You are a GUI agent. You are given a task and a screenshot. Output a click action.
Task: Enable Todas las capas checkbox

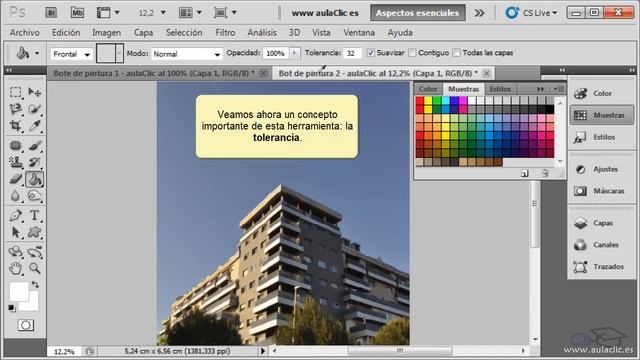(456, 53)
